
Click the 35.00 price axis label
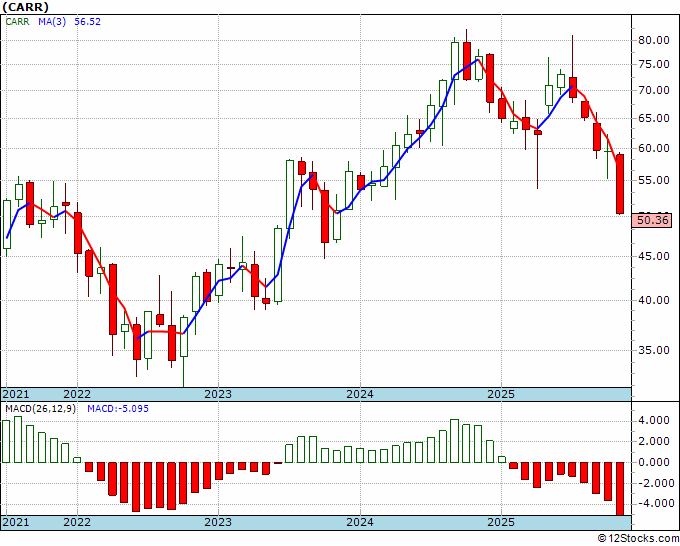(x=654, y=350)
